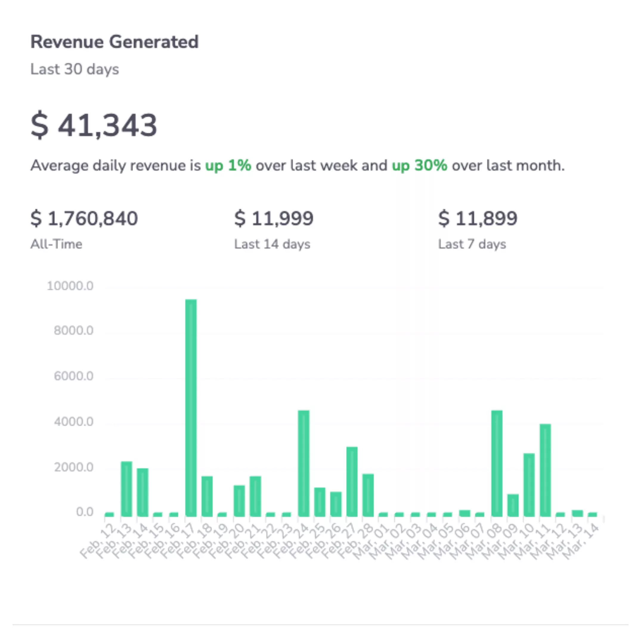Click the Feb 14 bar
644x644 pixels.
(143, 492)
